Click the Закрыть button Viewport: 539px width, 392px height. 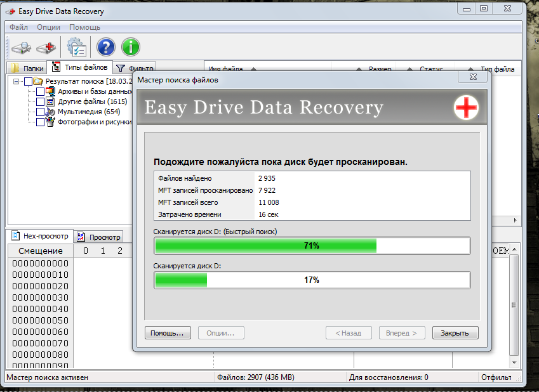click(x=455, y=333)
